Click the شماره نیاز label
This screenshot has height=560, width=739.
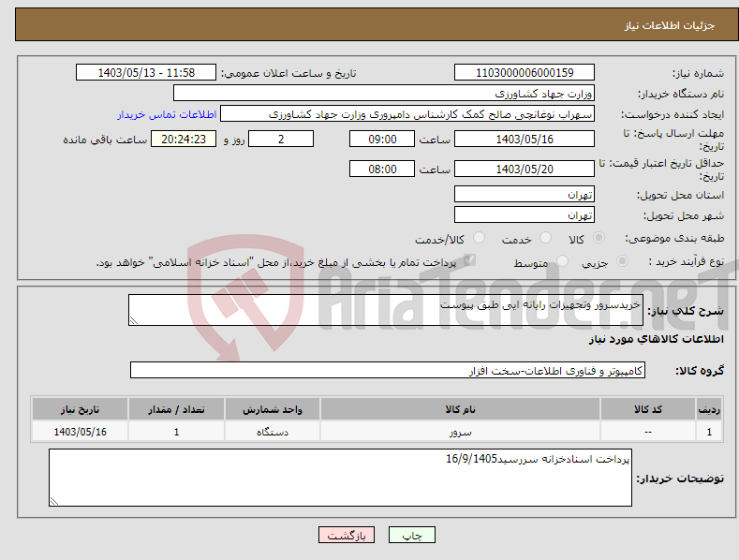tap(698, 74)
